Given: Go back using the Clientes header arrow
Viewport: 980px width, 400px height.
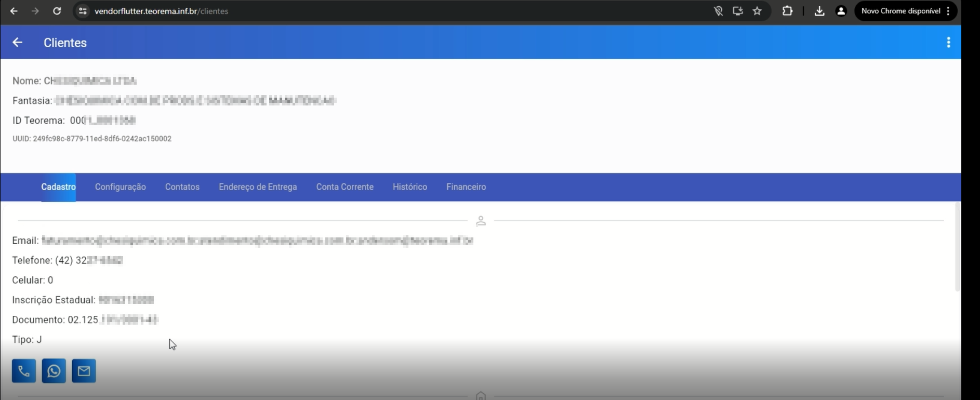Looking at the screenshot, I should pyautogui.click(x=17, y=43).
